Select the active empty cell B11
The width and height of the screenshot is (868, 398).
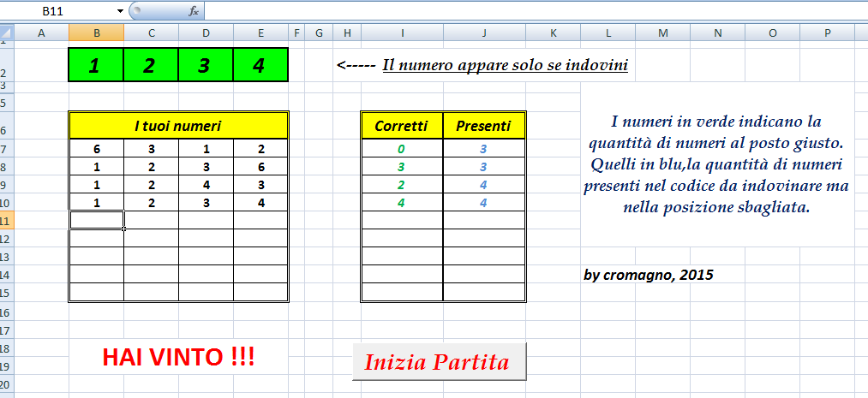tap(96, 220)
